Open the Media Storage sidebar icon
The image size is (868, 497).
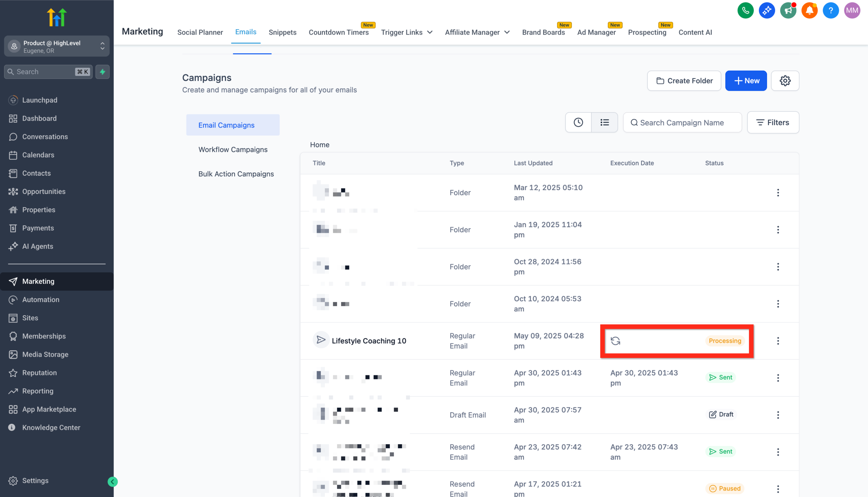pos(13,354)
